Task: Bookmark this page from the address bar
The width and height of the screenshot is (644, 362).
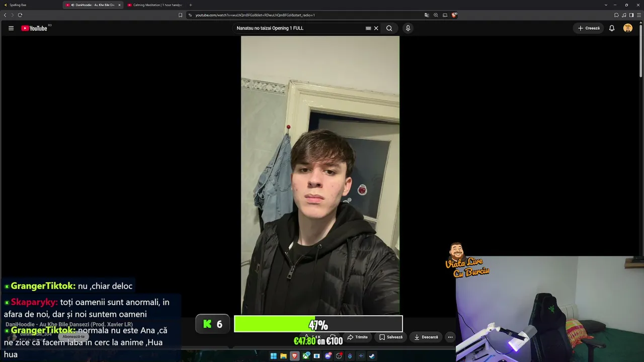Action: (181, 15)
